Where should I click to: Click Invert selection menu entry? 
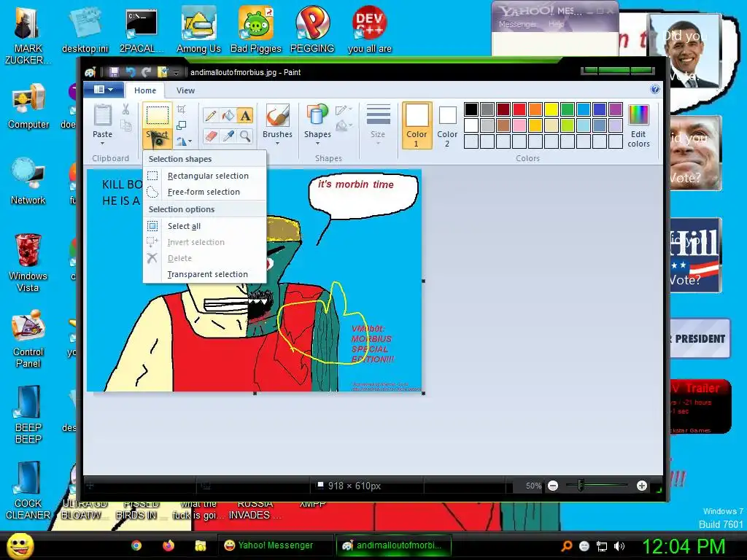[x=204, y=242]
